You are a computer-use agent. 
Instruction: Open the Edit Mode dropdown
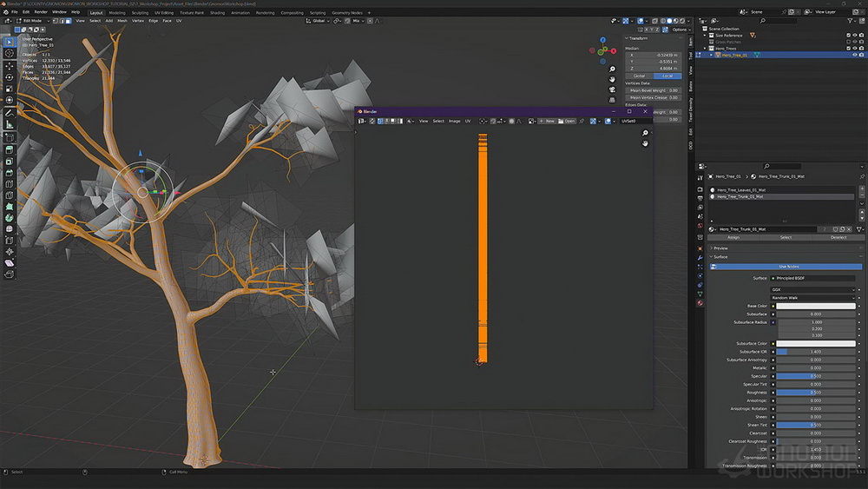pos(33,21)
